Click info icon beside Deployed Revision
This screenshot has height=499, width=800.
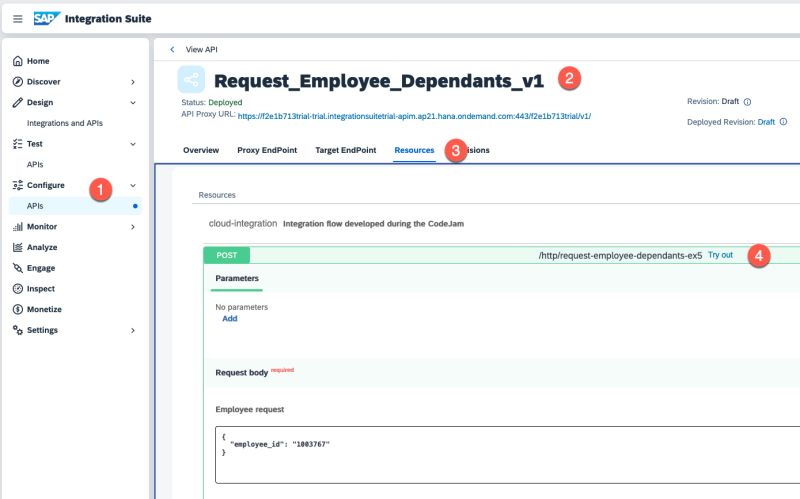[x=783, y=122]
